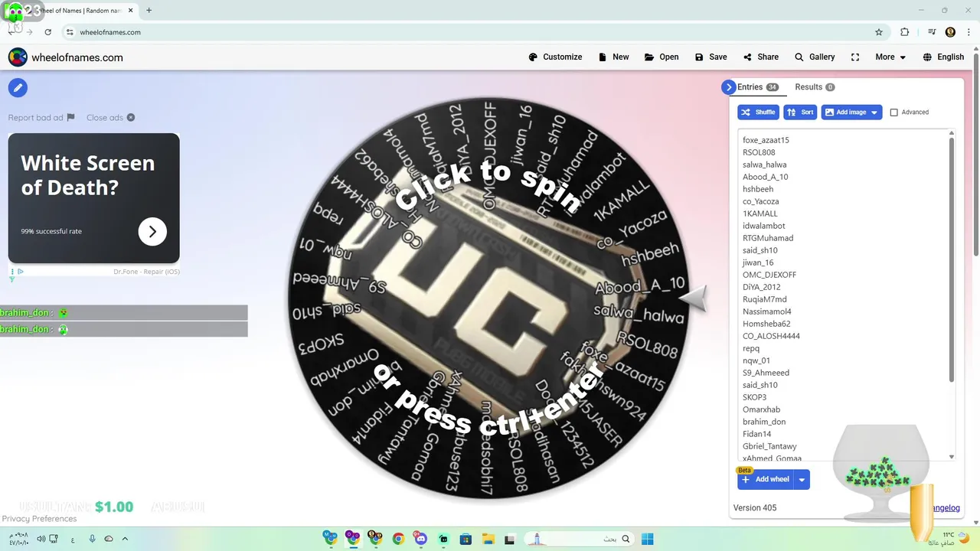Click the entry DiYA_2012 in list

click(762, 287)
